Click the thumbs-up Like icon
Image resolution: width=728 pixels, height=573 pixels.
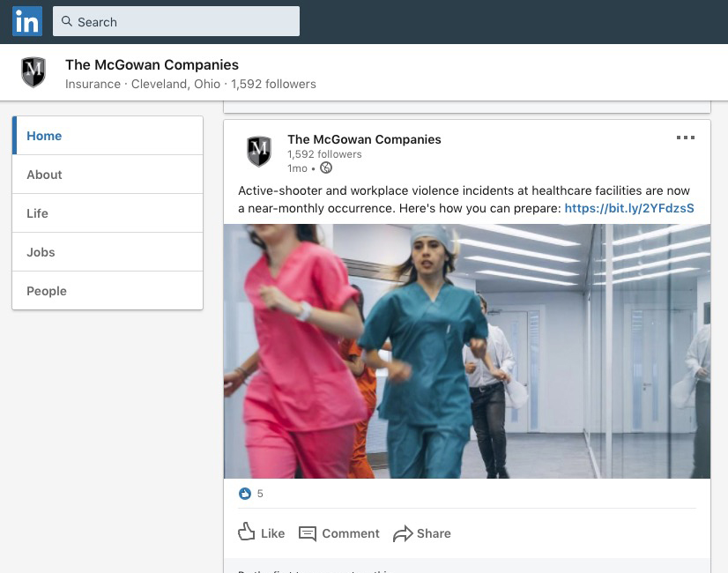pos(247,532)
